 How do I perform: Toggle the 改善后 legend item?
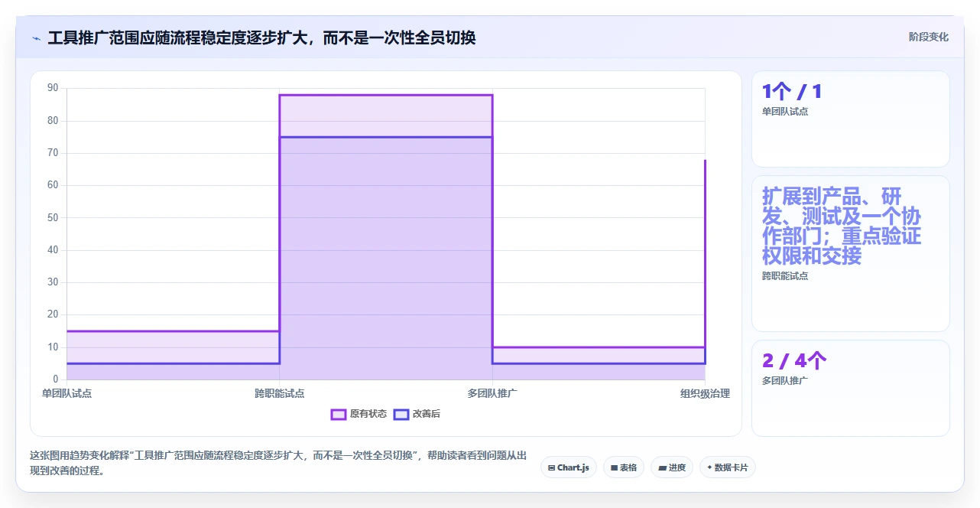[x=417, y=414]
